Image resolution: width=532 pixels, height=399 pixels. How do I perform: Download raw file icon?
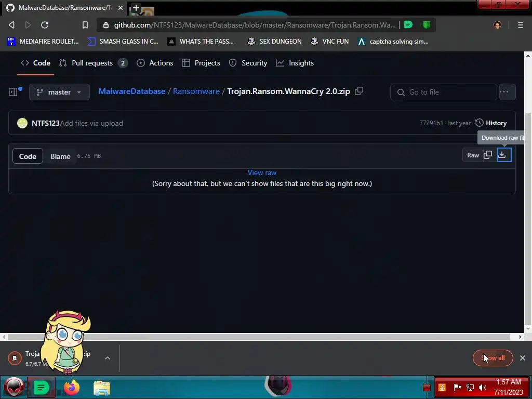[504, 155]
